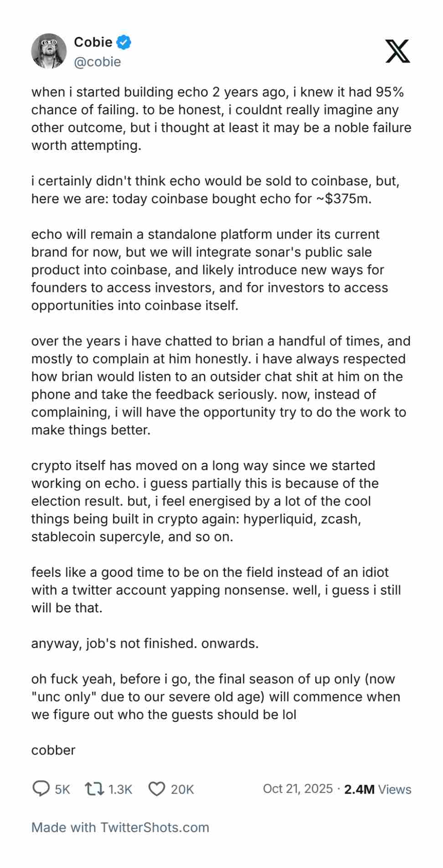
Task: Open the Cobie display name link
Action: tap(93, 42)
